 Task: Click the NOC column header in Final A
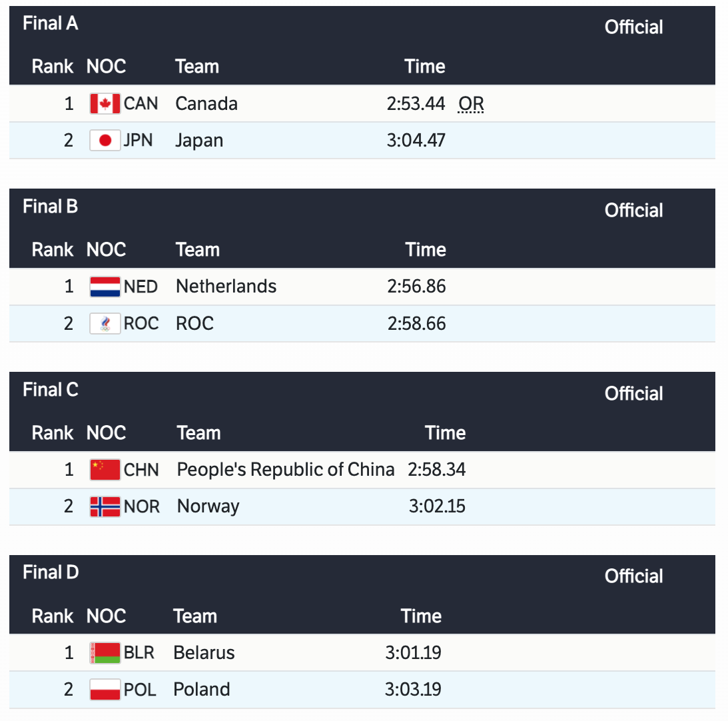[x=106, y=67]
